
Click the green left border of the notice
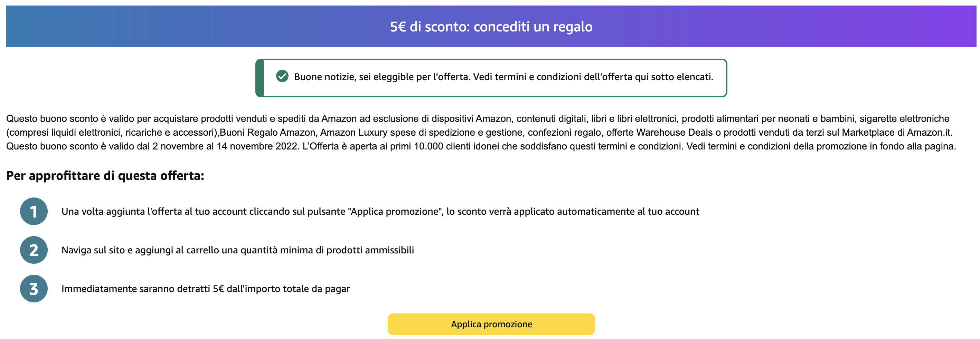(x=260, y=78)
